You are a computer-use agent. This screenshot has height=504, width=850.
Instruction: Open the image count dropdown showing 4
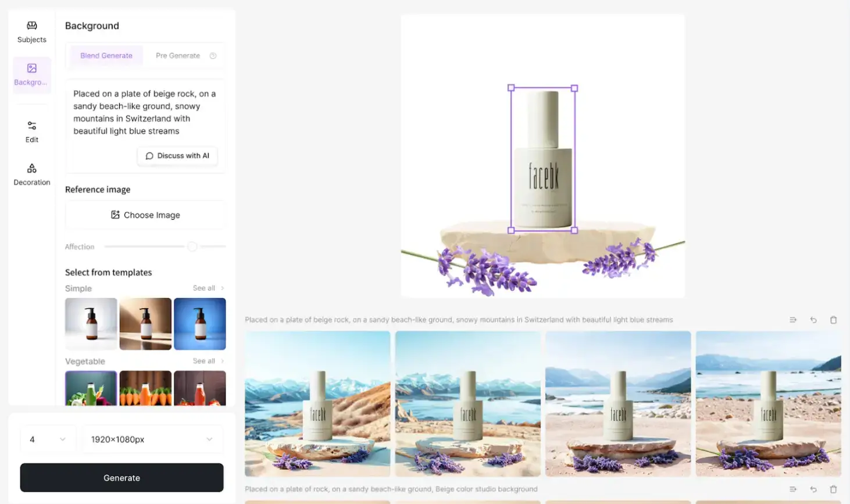tap(48, 439)
